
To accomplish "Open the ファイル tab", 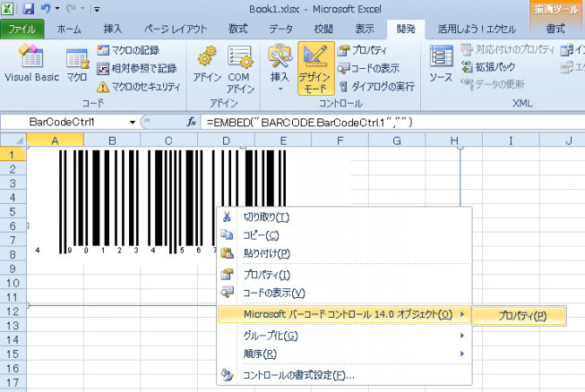I will click(x=22, y=29).
